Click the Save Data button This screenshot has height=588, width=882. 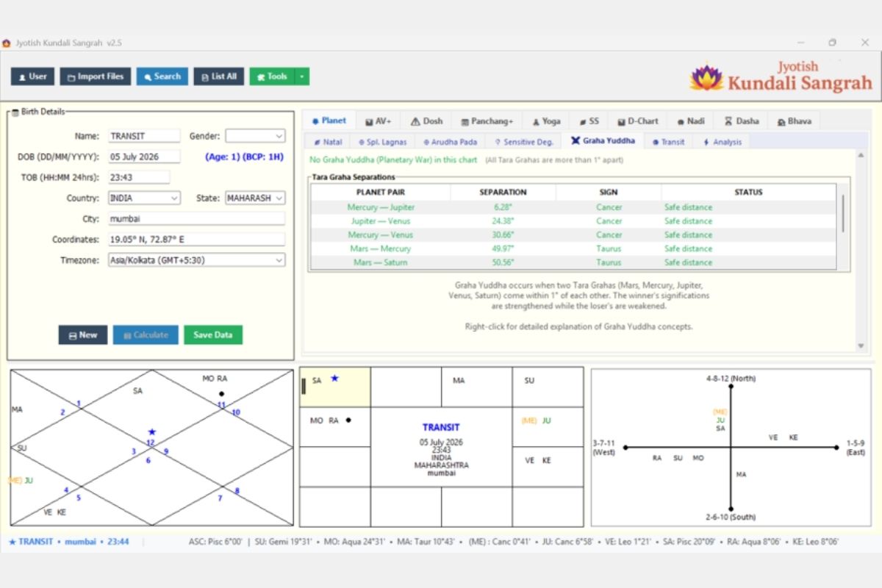(x=213, y=334)
